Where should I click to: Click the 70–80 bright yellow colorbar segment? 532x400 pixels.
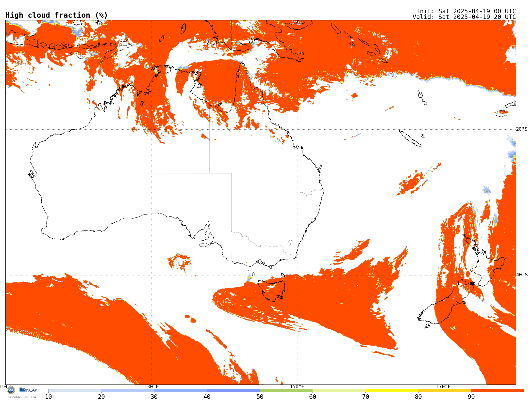point(392,391)
